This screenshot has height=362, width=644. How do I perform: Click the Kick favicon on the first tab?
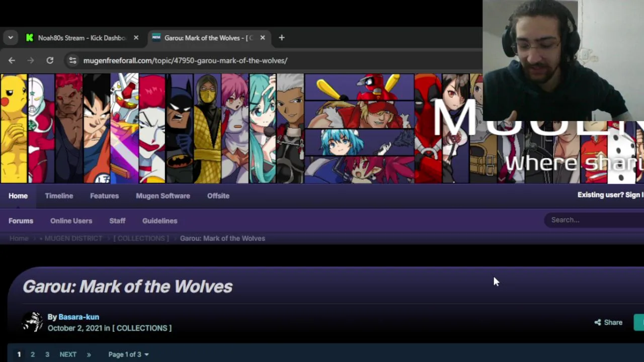click(x=30, y=38)
